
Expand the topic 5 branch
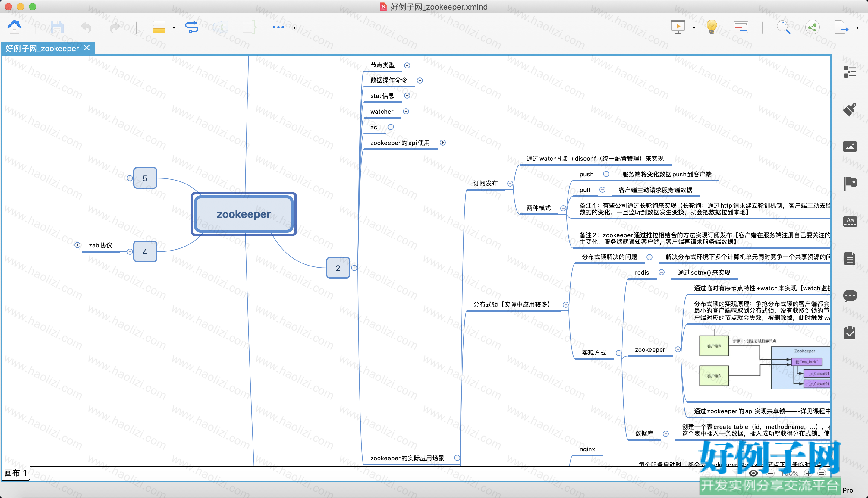click(x=130, y=178)
